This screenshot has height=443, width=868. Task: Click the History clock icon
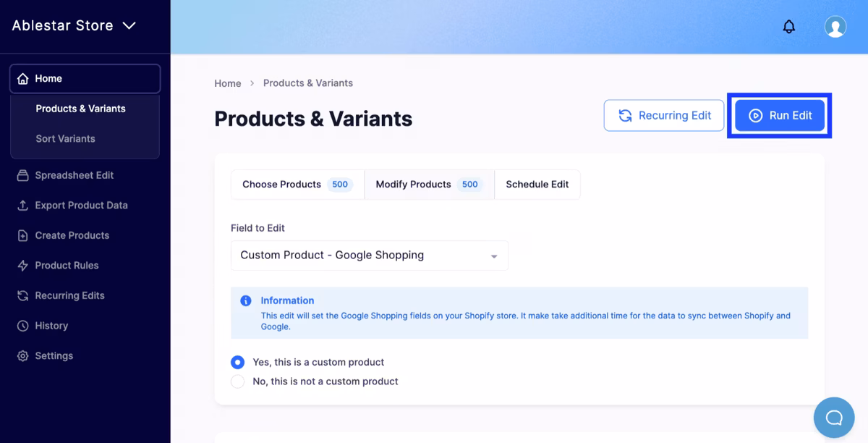[x=22, y=326]
